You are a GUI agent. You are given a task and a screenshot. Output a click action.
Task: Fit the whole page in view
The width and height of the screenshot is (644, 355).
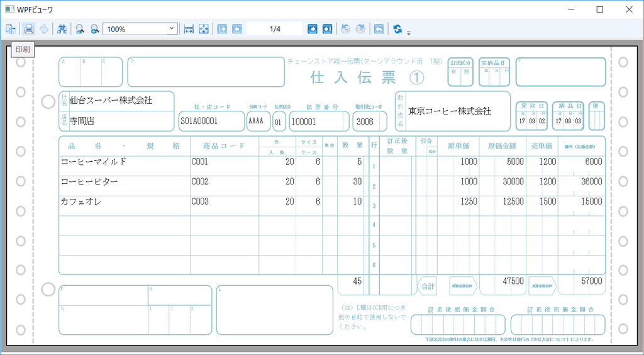[x=204, y=29]
